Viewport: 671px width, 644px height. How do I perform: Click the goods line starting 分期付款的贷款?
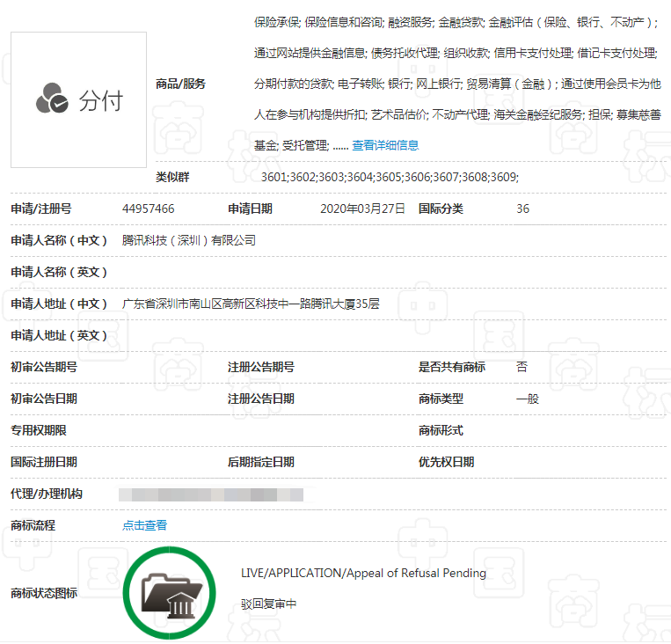point(457,84)
